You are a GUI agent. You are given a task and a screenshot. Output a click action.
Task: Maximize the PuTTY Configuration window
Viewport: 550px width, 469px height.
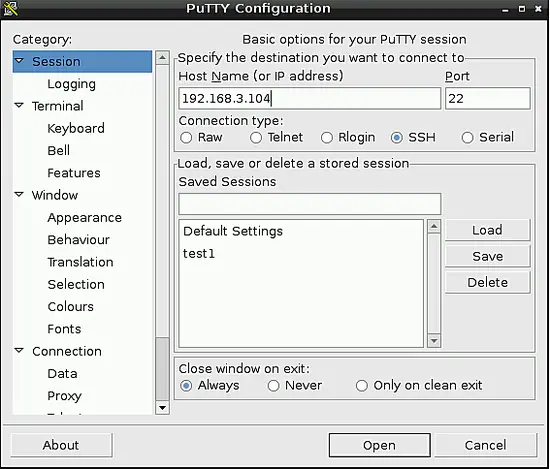522,9
